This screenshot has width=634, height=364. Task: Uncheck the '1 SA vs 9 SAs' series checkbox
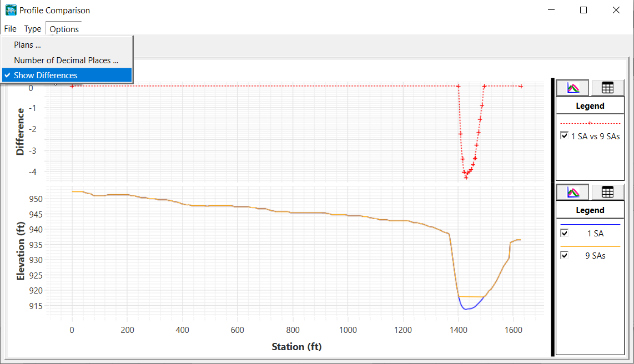pos(565,135)
